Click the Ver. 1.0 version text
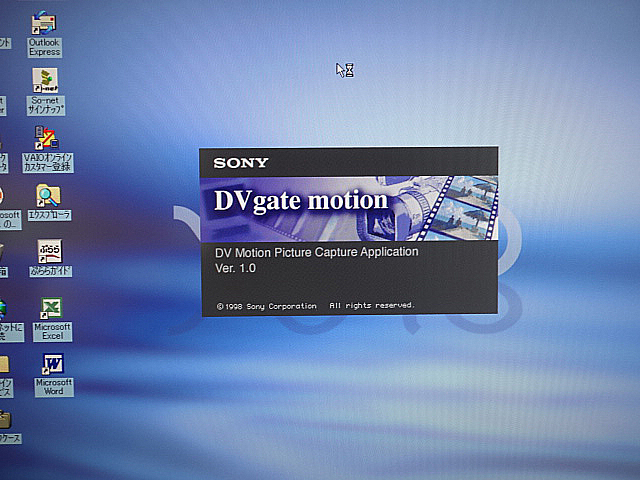Image resolution: width=640 pixels, height=480 pixels. click(236, 268)
